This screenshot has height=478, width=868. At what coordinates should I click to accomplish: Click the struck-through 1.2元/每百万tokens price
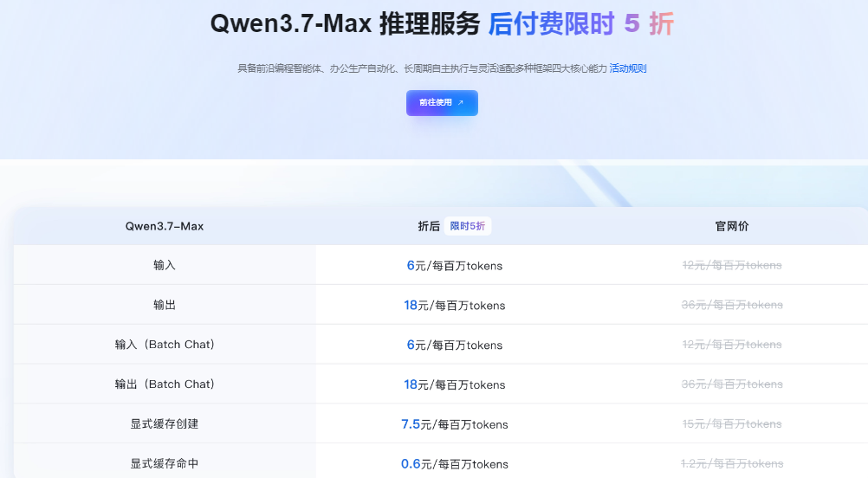732,463
